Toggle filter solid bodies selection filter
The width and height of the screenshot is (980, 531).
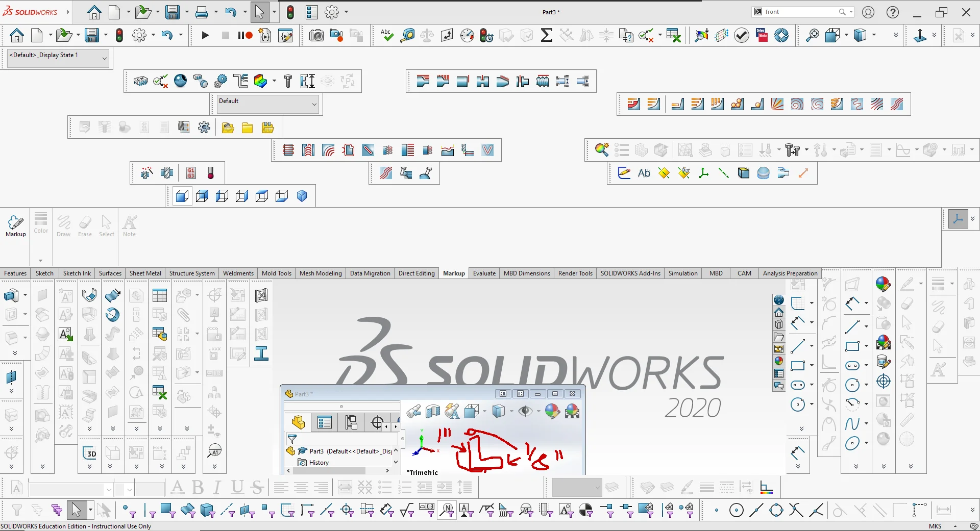(207, 510)
